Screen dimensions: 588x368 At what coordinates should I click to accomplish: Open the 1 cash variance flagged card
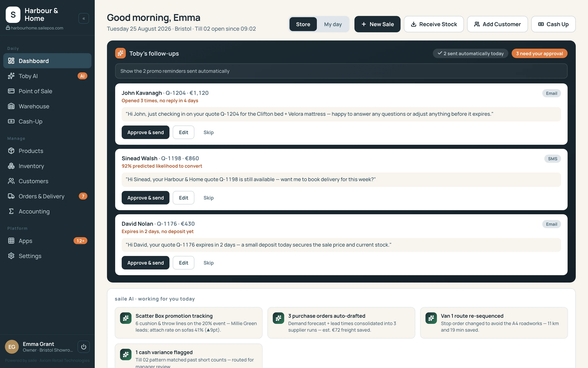(x=188, y=356)
